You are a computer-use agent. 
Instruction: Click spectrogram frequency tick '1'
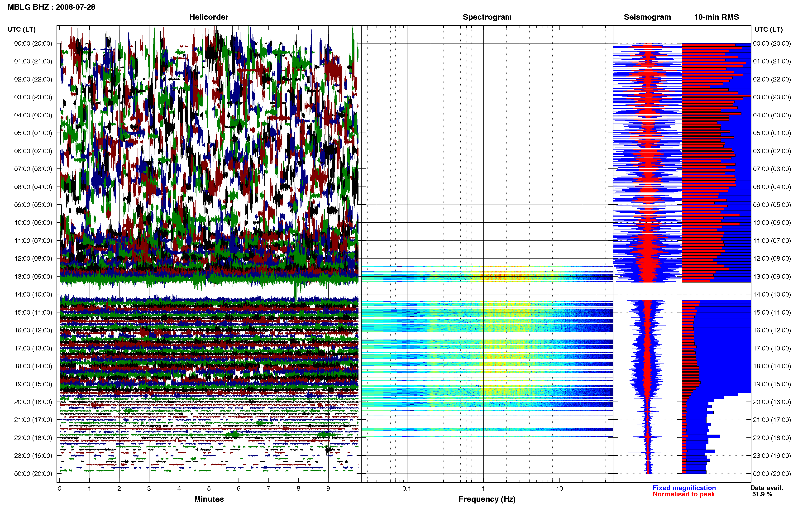point(483,489)
